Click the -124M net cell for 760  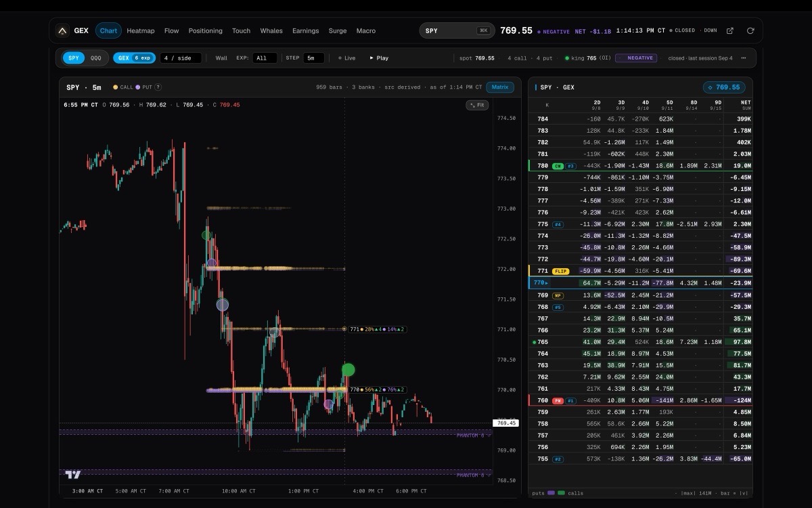point(738,400)
